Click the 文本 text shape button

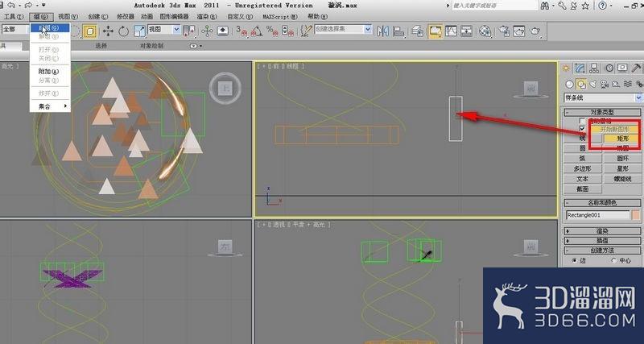click(582, 179)
